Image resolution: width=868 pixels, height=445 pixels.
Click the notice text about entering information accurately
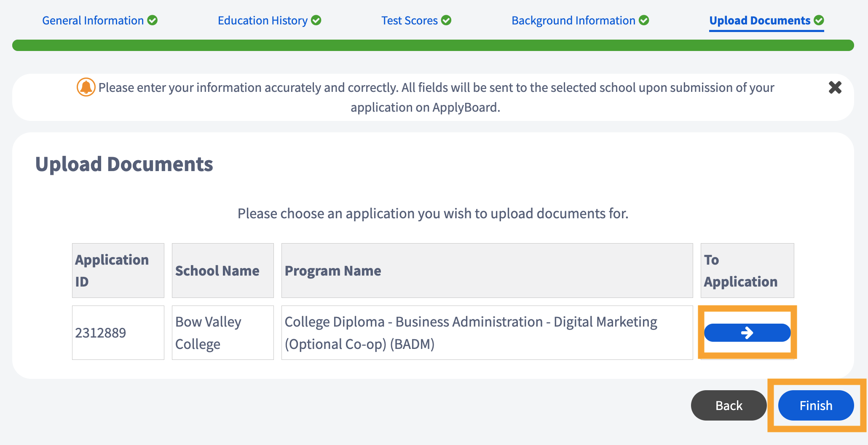click(436, 97)
